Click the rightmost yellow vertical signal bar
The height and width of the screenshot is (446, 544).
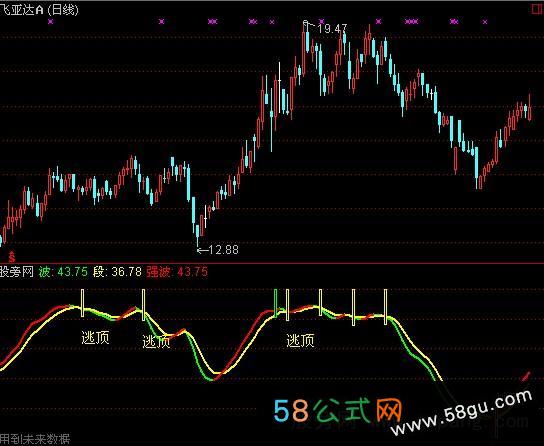pyautogui.click(x=385, y=307)
